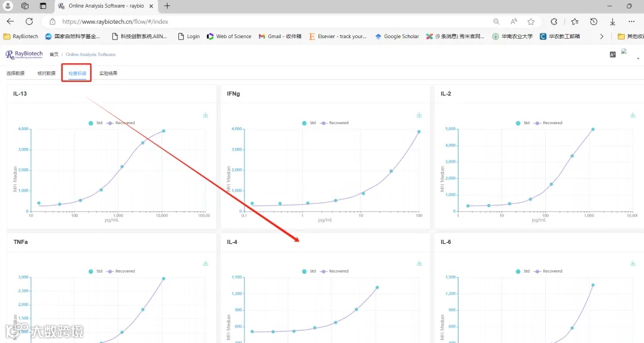Click the TNFa chart title

click(20, 242)
